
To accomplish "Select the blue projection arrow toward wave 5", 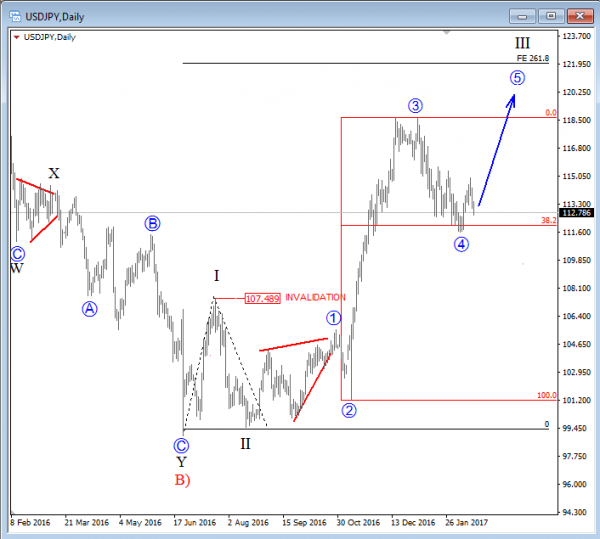I will (496, 151).
